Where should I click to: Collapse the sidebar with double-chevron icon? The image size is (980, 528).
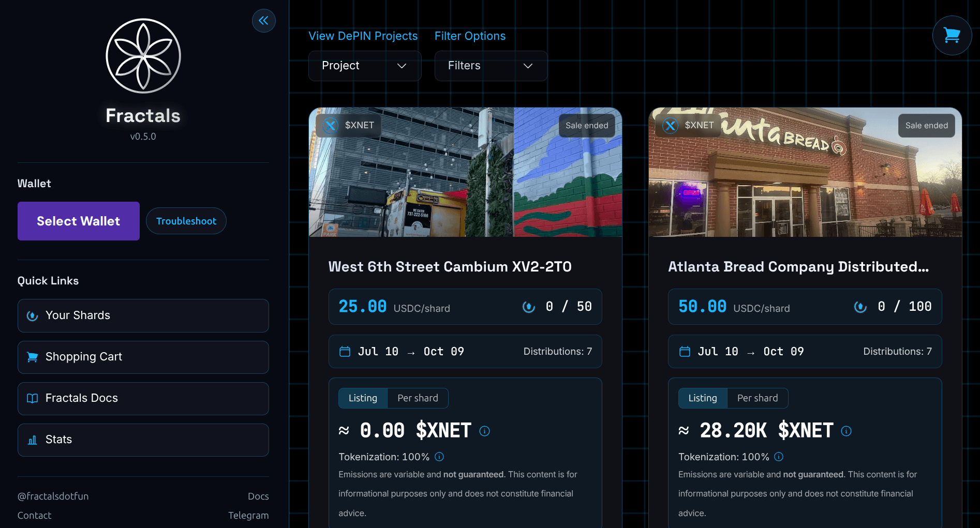point(263,21)
